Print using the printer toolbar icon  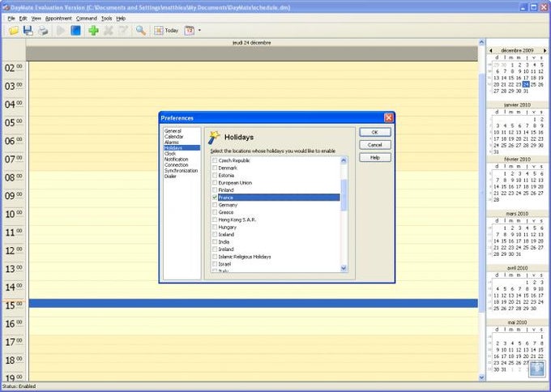43,31
